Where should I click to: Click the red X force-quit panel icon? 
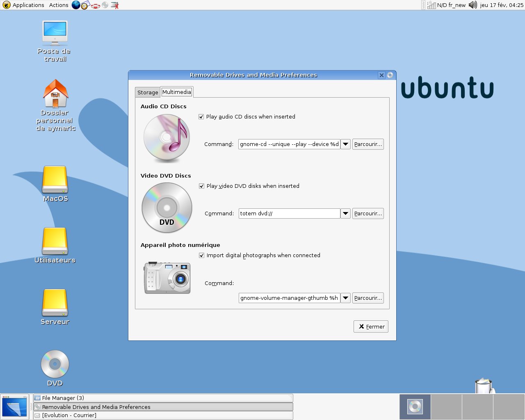click(115, 5)
